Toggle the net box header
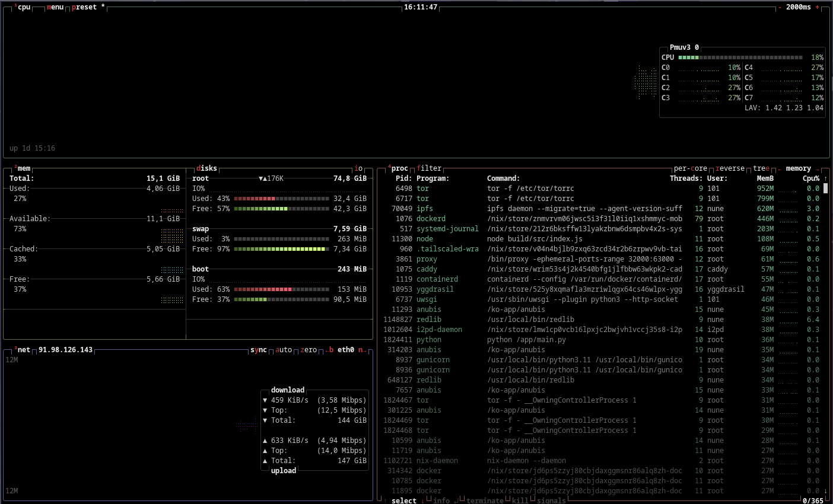This screenshot has height=504, width=833. (22, 350)
